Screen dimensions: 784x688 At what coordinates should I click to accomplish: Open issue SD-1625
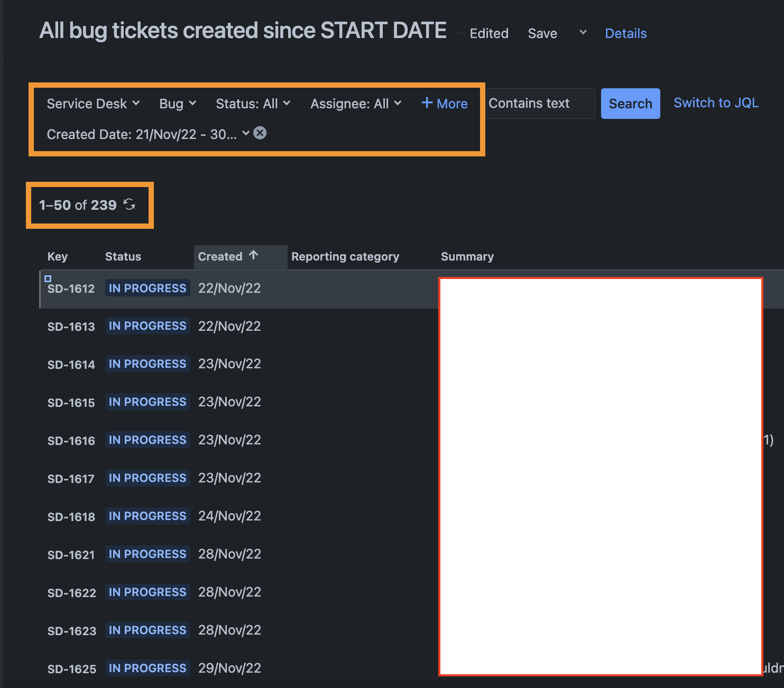point(71,669)
